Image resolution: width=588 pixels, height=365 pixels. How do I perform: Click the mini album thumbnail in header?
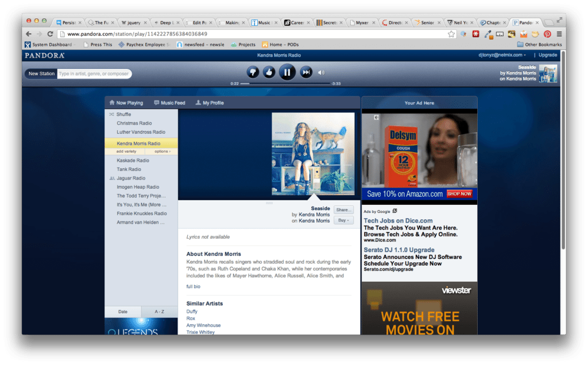pyautogui.click(x=548, y=73)
